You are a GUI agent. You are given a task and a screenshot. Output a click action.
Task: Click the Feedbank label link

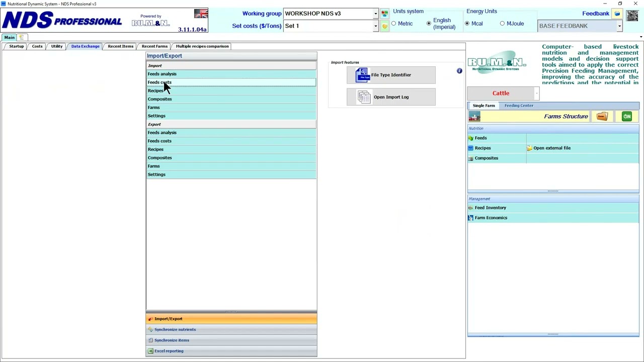click(x=596, y=14)
